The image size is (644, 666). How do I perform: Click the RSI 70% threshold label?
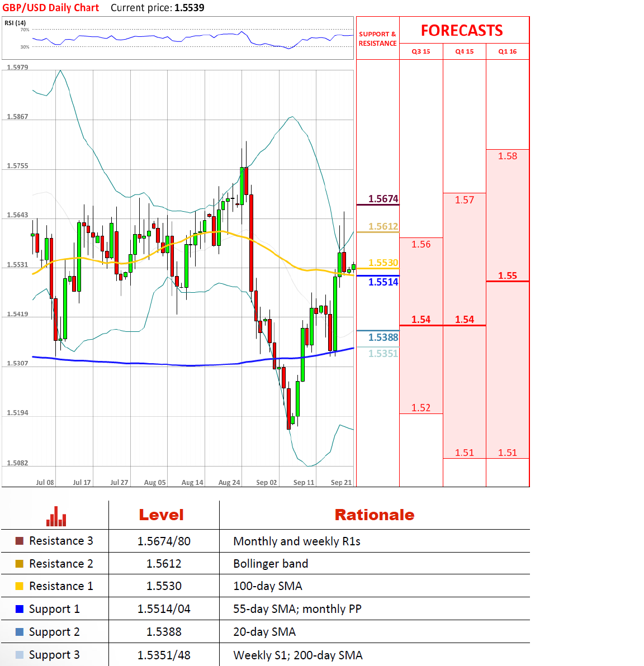(25, 30)
